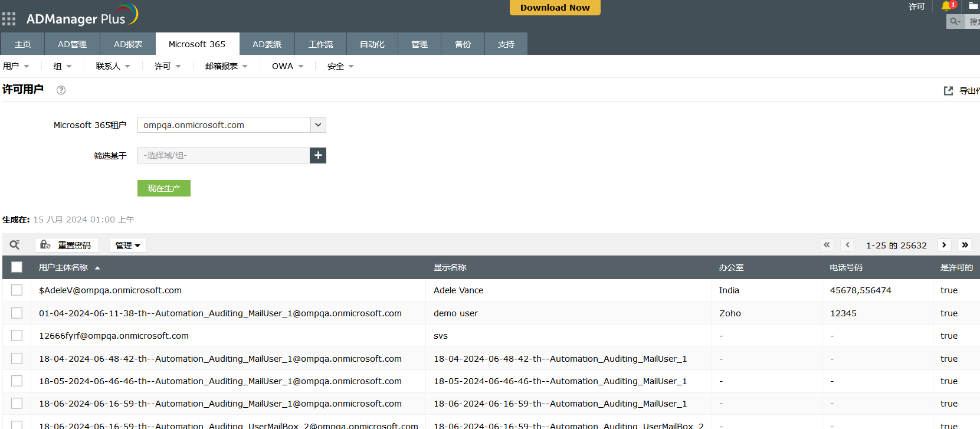Screen dimensions: 980x429
Task: Expand the 邮箱报表 submenu
Action: [x=226, y=66]
